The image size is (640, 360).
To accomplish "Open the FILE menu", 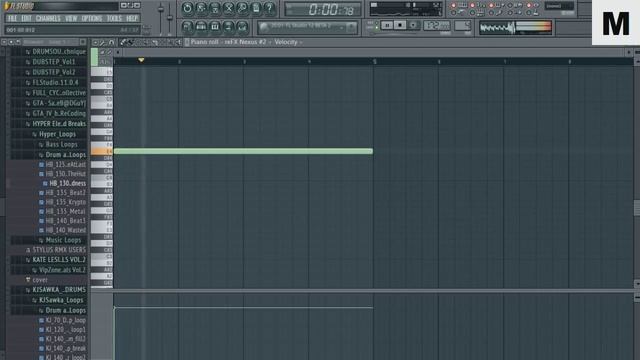I will [x=12, y=18].
